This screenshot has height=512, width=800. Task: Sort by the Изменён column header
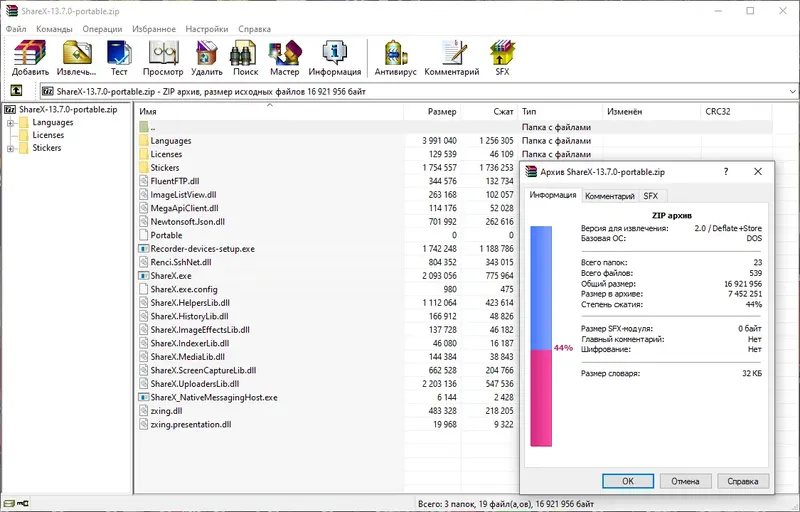(x=651, y=111)
